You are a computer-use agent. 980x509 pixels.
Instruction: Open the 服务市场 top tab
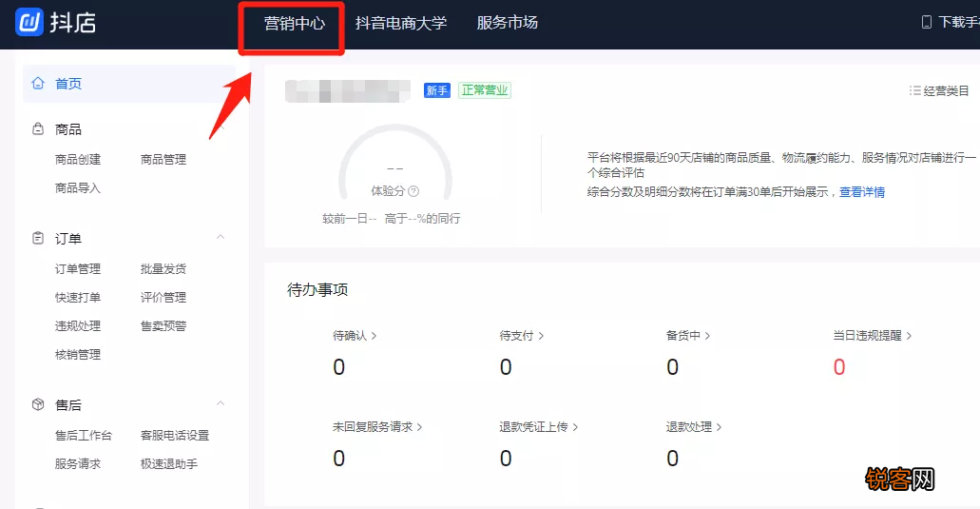508,23
